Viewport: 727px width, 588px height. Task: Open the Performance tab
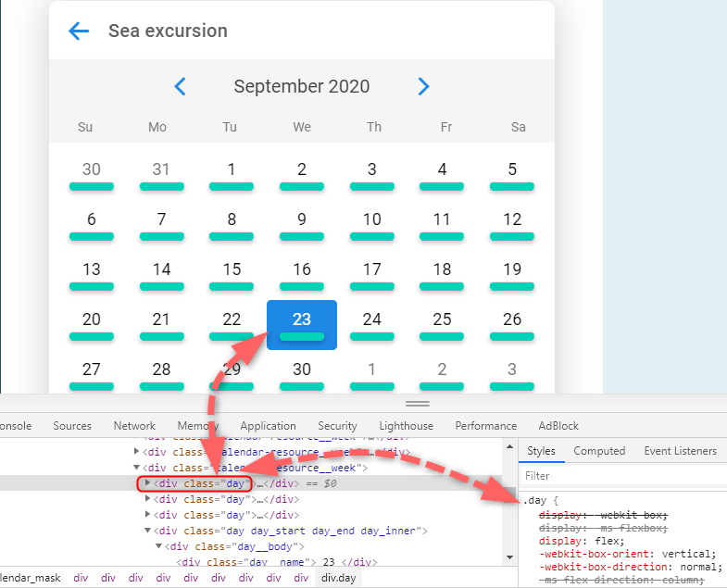[x=486, y=426]
